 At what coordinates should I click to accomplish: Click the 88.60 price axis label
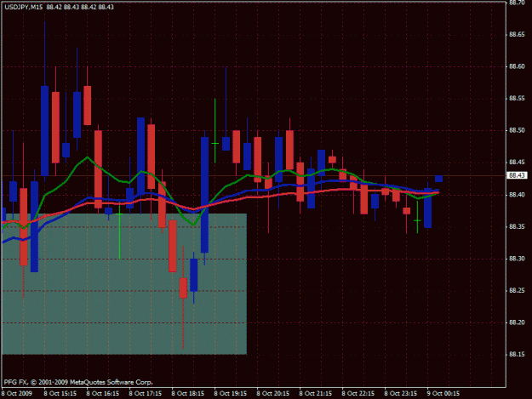pos(517,66)
